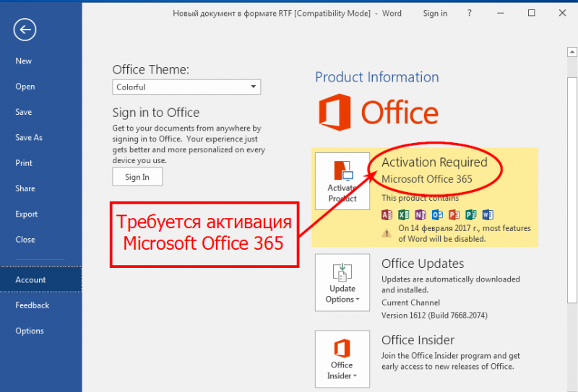Screen dimensions: 578x392
Task: Select Open in the backstage menu
Action: (25, 87)
